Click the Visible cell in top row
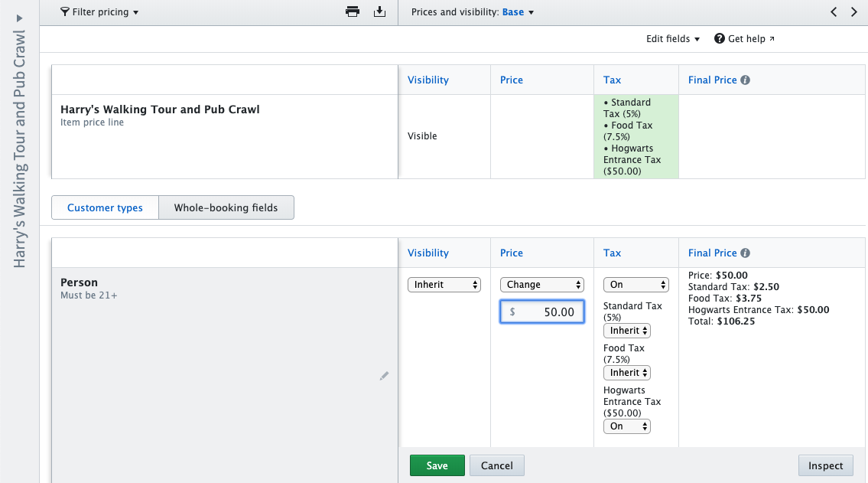This screenshot has height=483, width=868. [422, 135]
